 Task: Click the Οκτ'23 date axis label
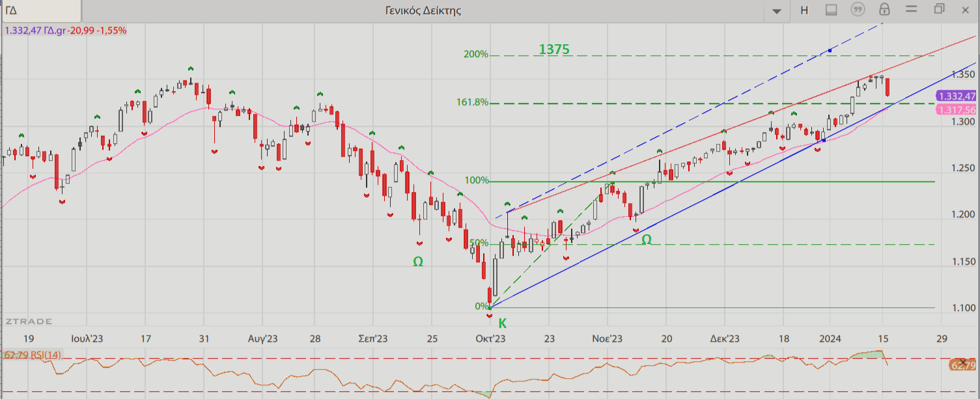coord(490,338)
